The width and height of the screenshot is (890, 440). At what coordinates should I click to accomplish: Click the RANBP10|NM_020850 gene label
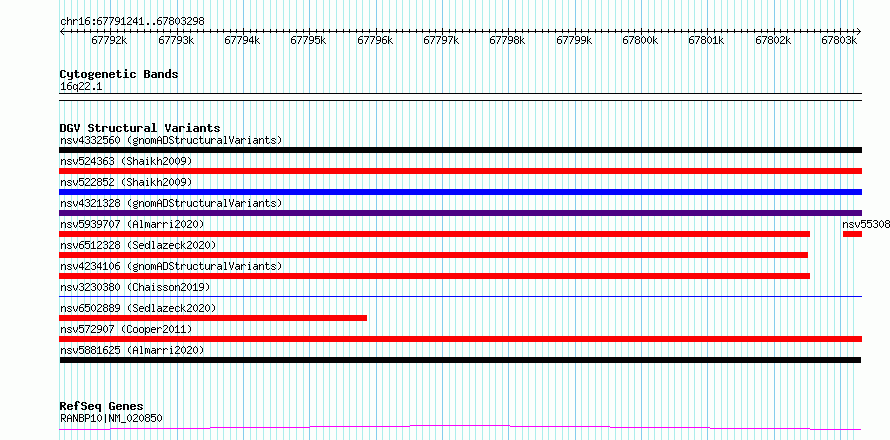click(111, 418)
